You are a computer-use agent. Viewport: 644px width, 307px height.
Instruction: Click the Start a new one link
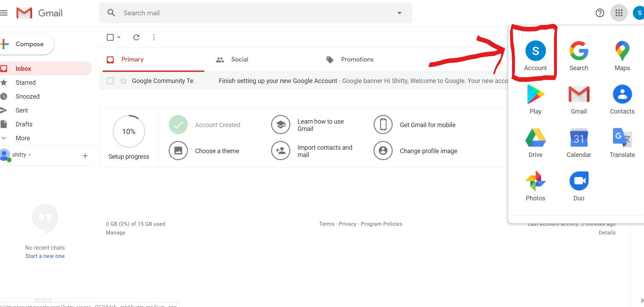[x=45, y=256]
